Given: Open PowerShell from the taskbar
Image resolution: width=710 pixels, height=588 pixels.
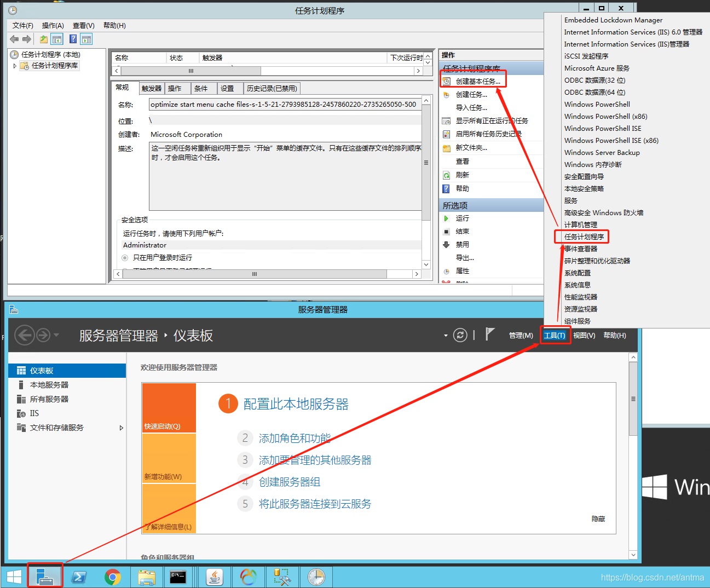Looking at the screenshot, I should [79, 577].
